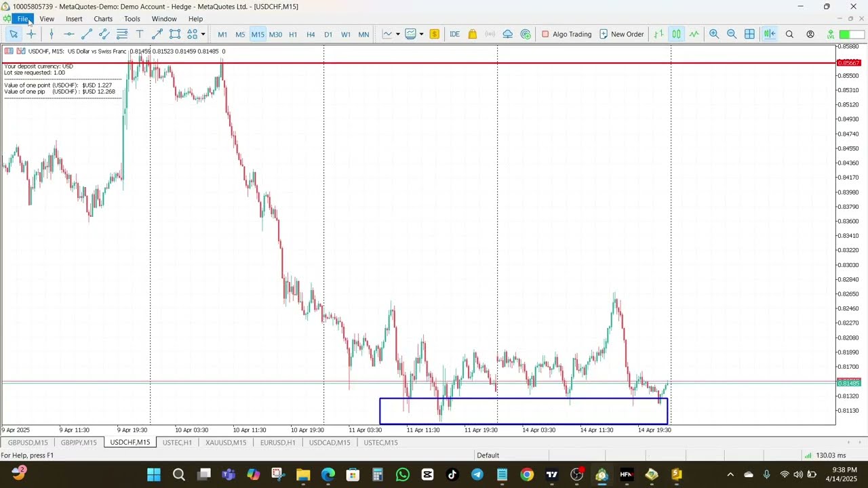The height and width of the screenshot is (488, 868).
Task: Open the Tools menu
Action: pyautogui.click(x=132, y=19)
